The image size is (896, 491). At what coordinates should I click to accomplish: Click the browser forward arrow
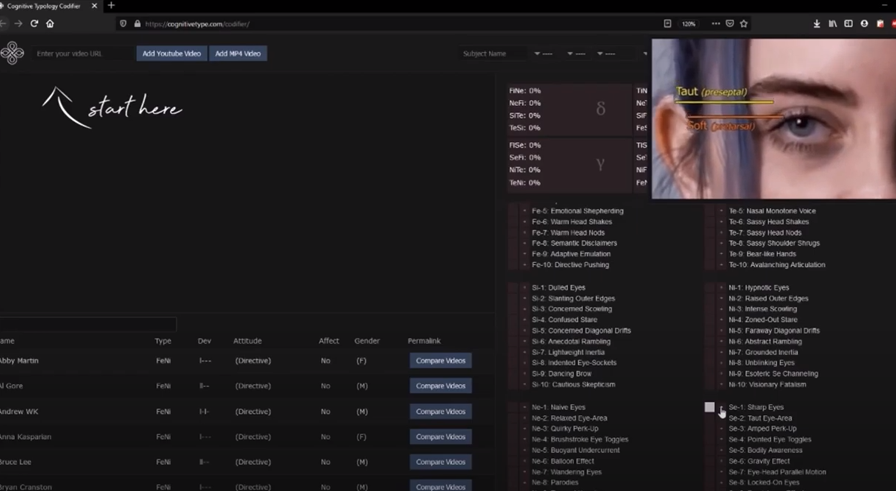(18, 23)
